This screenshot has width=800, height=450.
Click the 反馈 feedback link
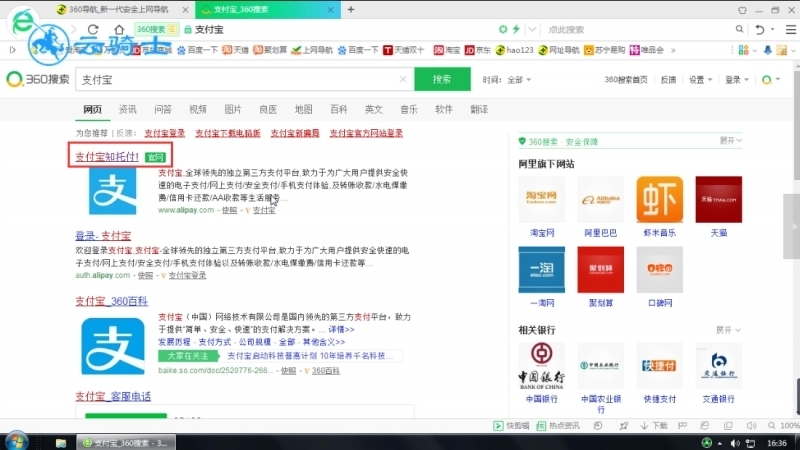tap(668, 80)
